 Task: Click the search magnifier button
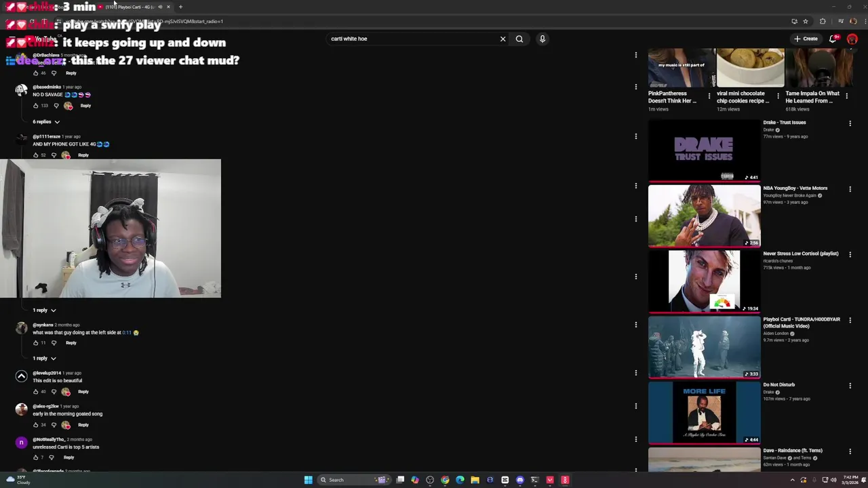point(519,39)
